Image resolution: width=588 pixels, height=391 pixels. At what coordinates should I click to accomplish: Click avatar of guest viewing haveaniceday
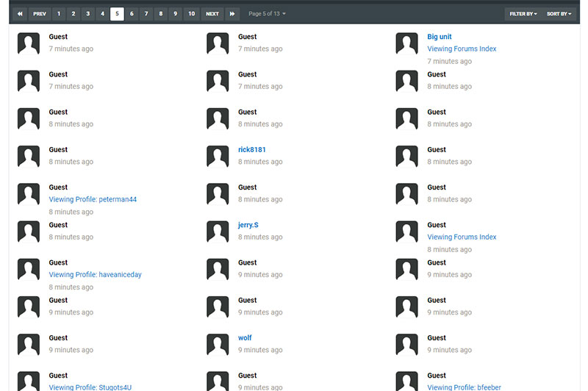29,270
